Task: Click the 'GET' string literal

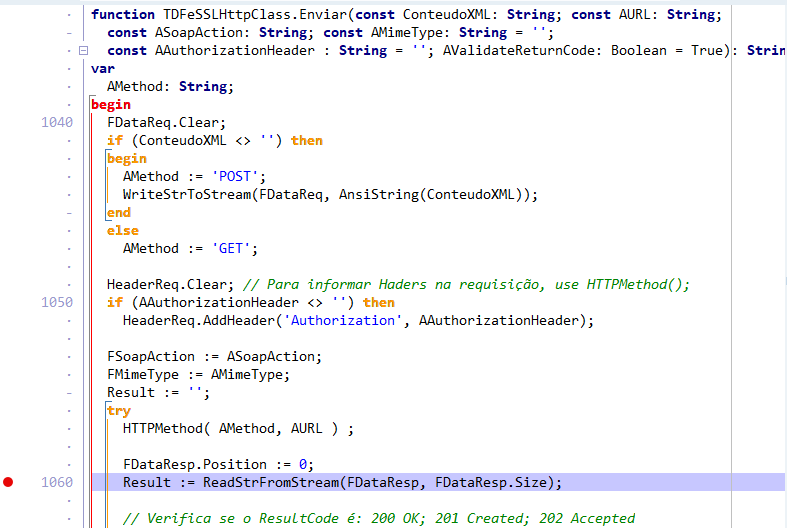Action: [x=230, y=248]
